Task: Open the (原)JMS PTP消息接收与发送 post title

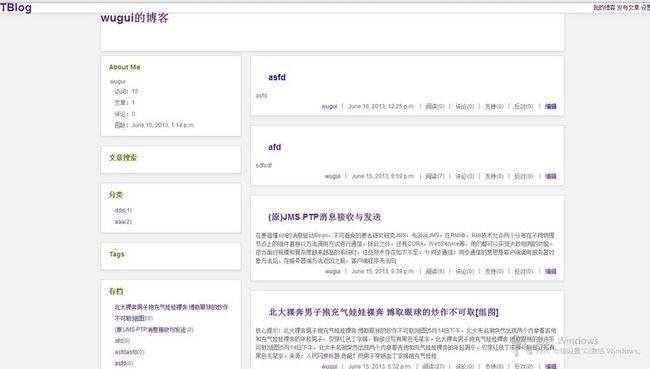Action: click(x=325, y=217)
